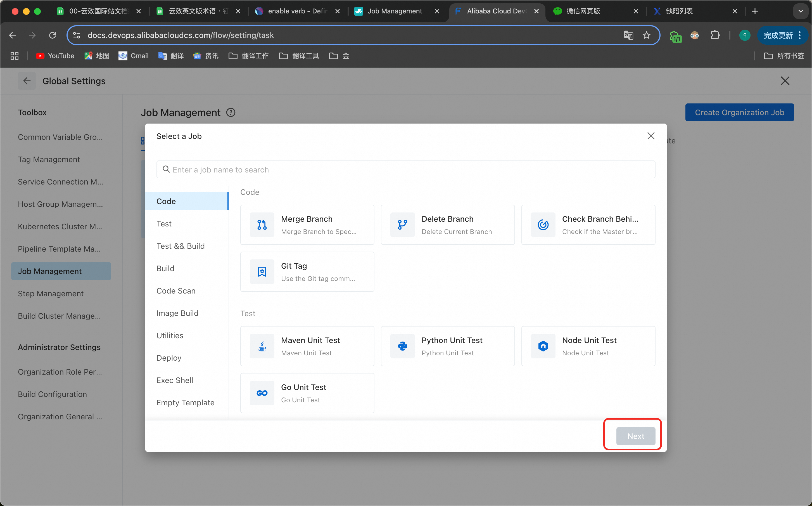
Task: Select the Go Unit Test icon
Action: 262,393
